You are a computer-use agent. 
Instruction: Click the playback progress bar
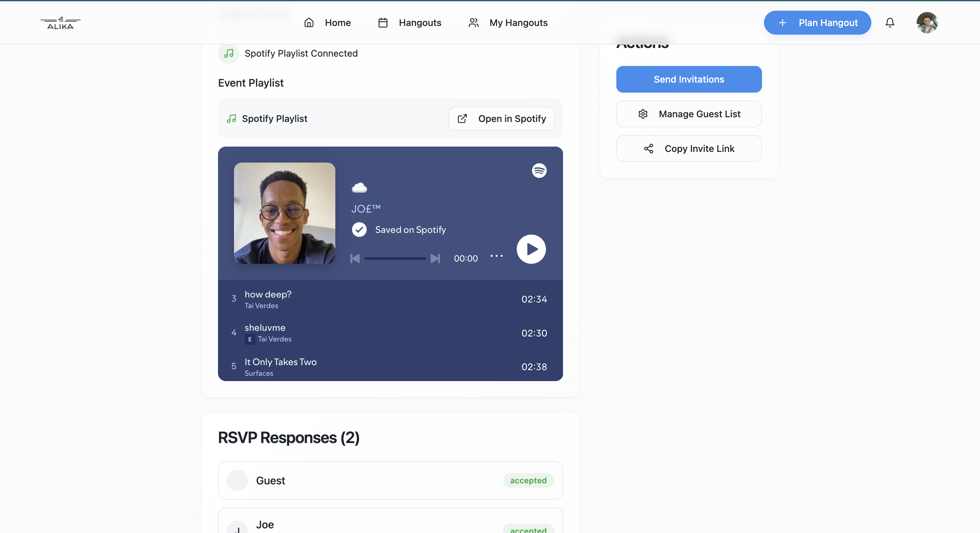pos(395,259)
